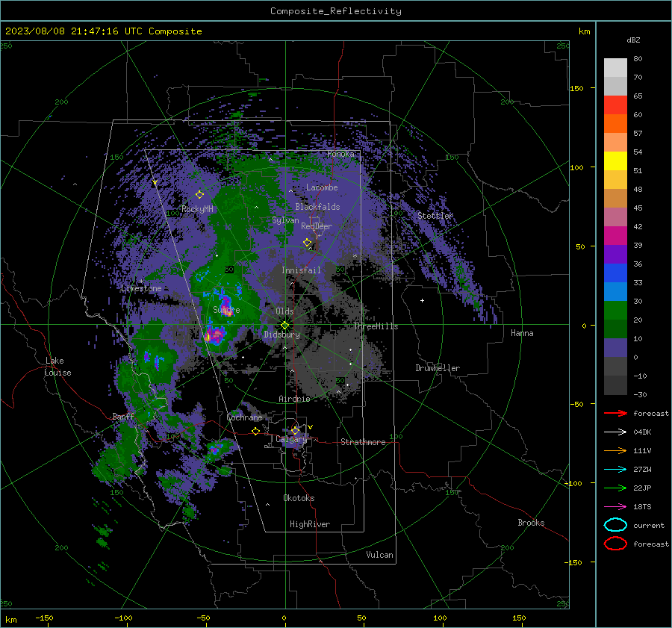Screen dimensions: 672x628
Task: Click the Blackfalds town label
Action: [317, 207]
